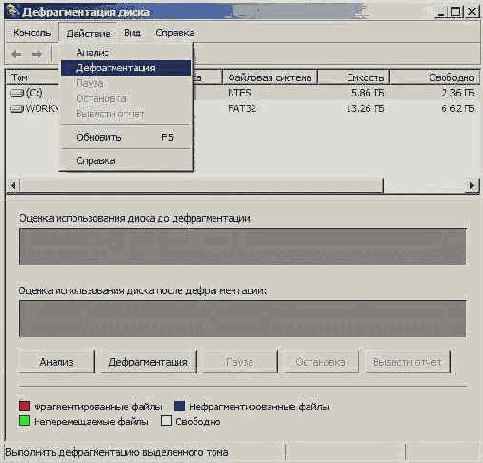
Task: Click the Disk Defragmenter title bar icon
Action: click(x=12, y=11)
